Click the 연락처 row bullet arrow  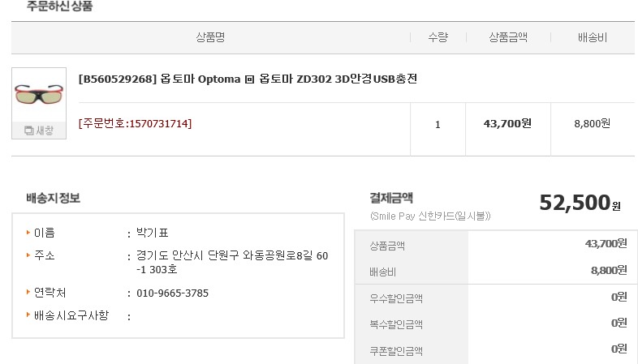[x=29, y=292]
